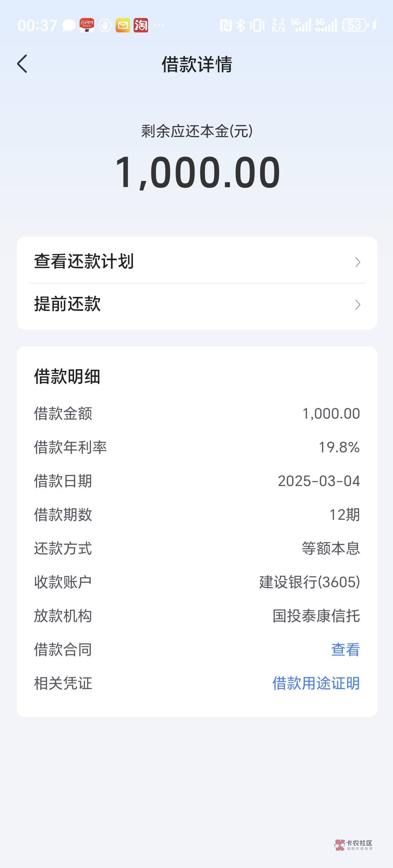393x868 pixels.
Task: Tap the vibrate mode status icon
Action: coord(257,25)
